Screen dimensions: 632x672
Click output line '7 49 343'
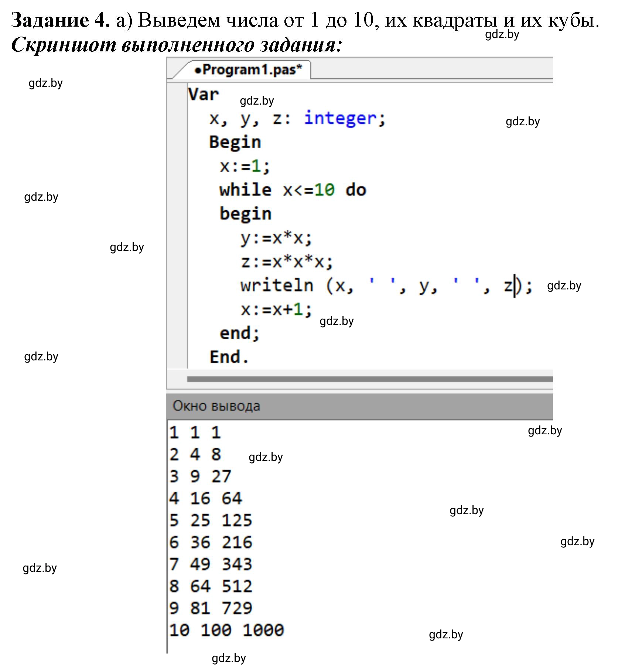click(211, 564)
